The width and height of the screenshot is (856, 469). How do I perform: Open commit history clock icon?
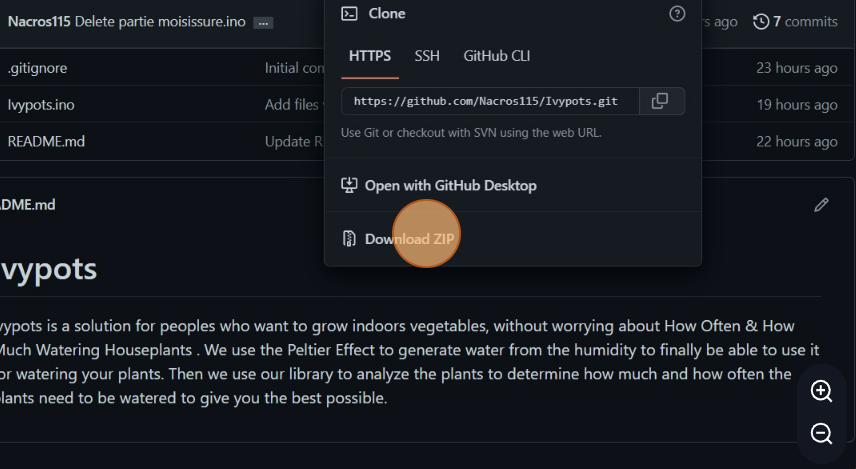click(x=760, y=22)
